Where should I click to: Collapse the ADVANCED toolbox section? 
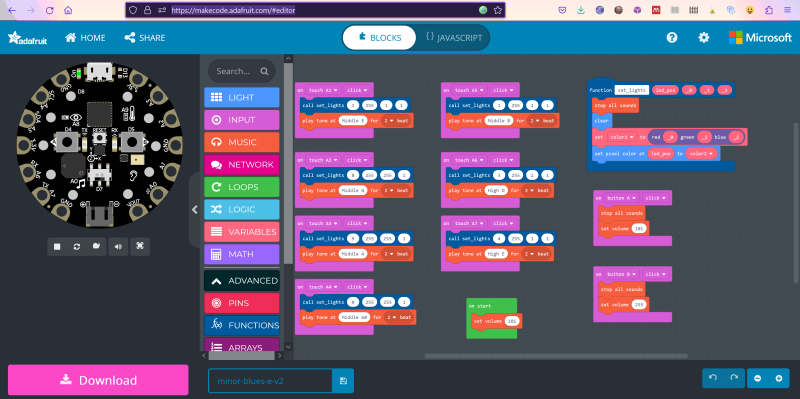242,281
